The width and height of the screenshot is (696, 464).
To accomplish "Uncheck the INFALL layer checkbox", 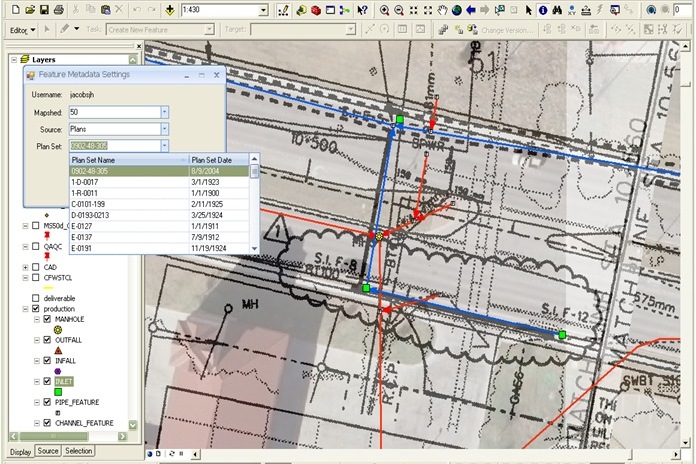I will (47, 361).
